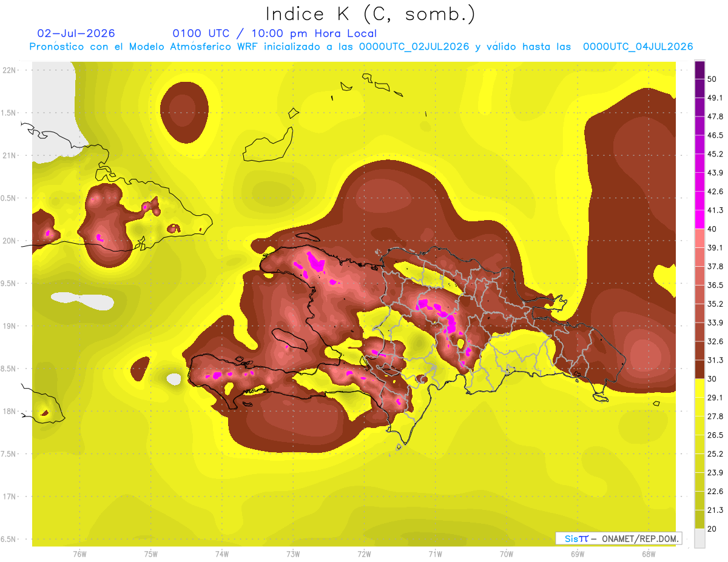The width and height of the screenshot is (728, 562).
Task: Click the '76W' longitude axis label
Action: [79, 554]
